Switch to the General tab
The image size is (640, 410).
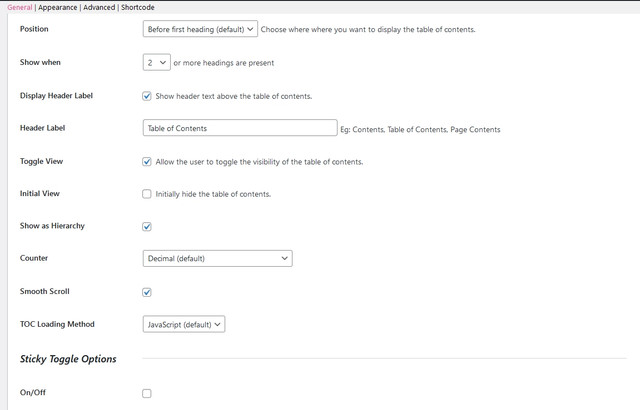(x=20, y=7)
